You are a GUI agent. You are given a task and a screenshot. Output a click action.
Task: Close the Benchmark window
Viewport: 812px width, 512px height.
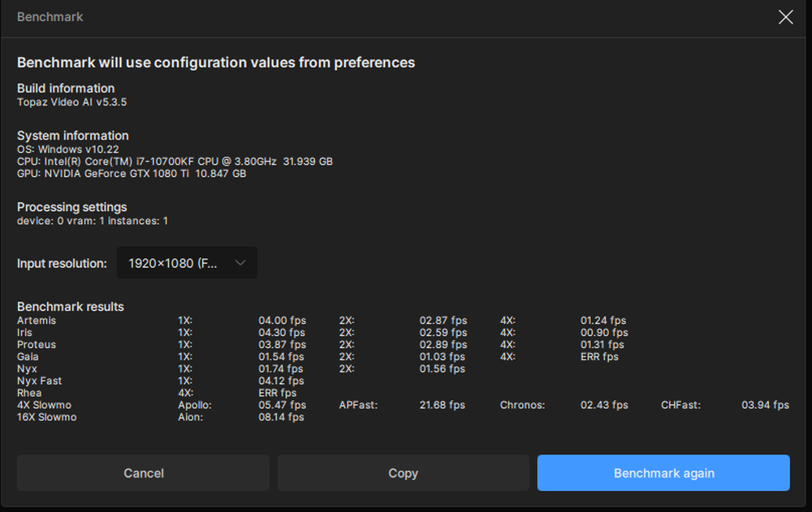pyautogui.click(x=785, y=16)
